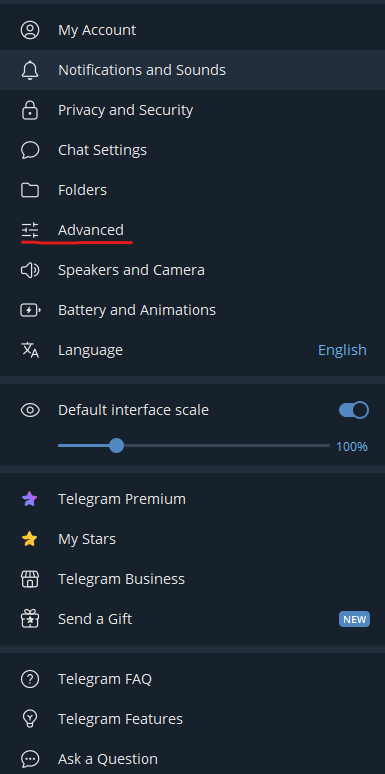This screenshot has width=385, height=774.
Task: Click the interface scale slider handle
Action: pyautogui.click(x=116, y=446)
